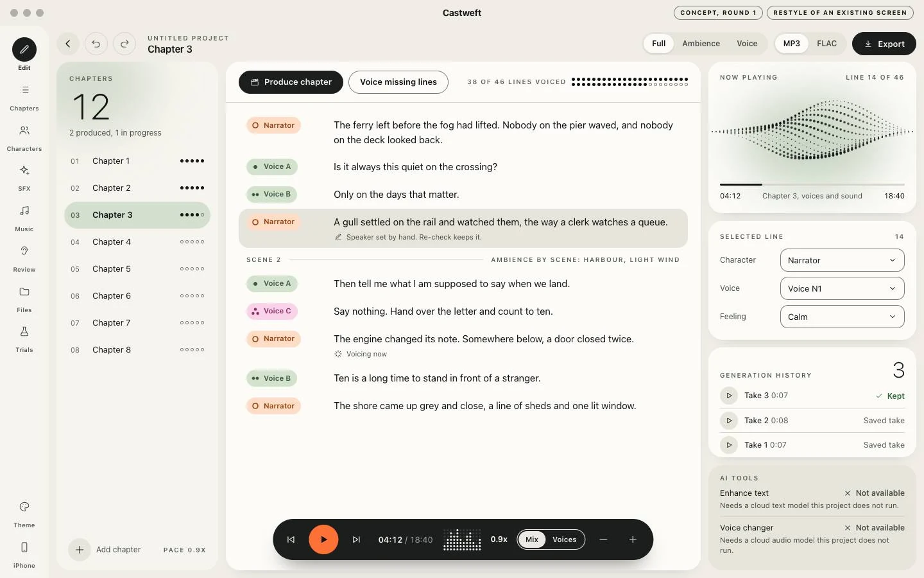
Task: Open the Character dropdown set to Narrator
Action: [842, 260]
